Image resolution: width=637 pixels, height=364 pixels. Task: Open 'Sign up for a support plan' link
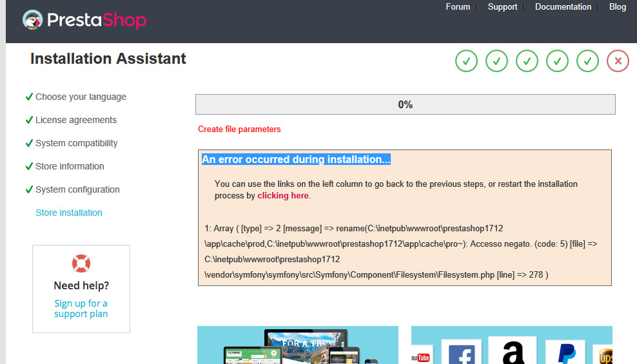(x=81, y=309)
